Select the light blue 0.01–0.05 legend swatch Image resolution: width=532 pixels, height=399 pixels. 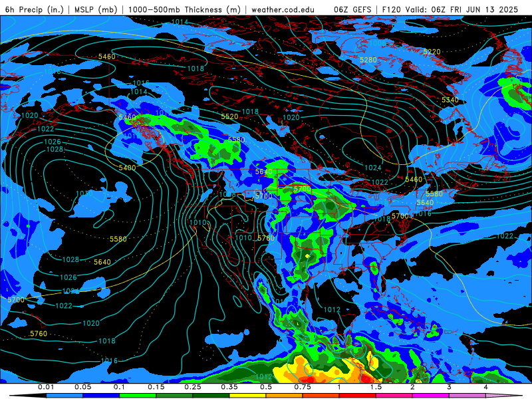click(65, 396)
